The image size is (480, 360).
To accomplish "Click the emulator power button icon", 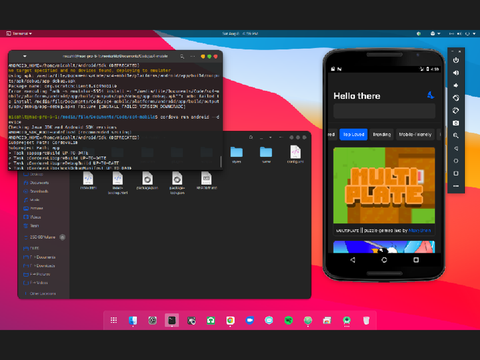I will pyautogui.click(x=456, y=60).
